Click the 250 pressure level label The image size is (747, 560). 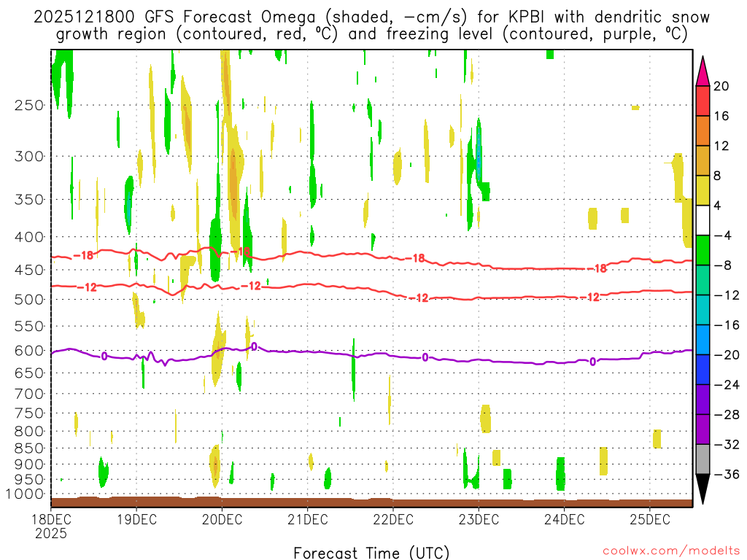click(29, 105)
